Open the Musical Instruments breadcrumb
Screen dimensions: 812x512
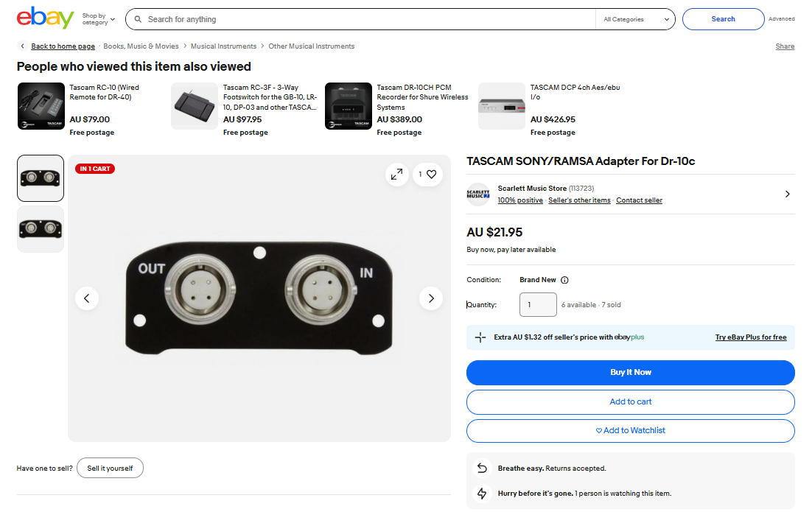pos(223,46)
